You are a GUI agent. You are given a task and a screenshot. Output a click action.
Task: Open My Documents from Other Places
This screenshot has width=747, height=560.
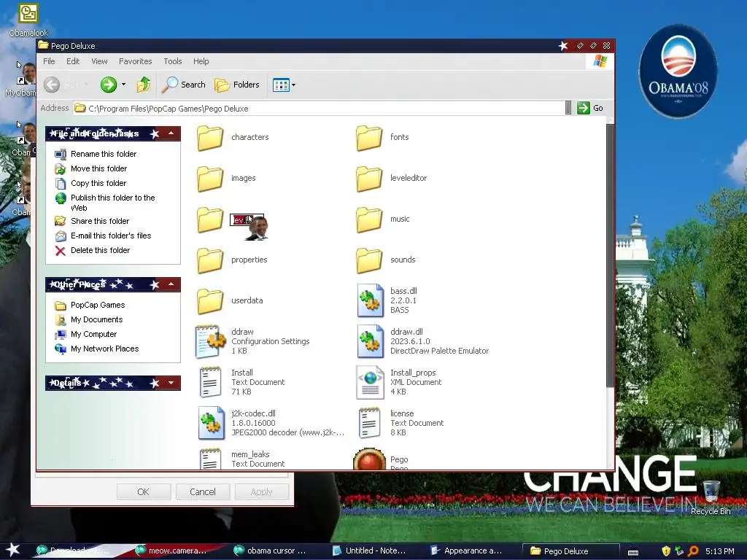click(97, 319)
